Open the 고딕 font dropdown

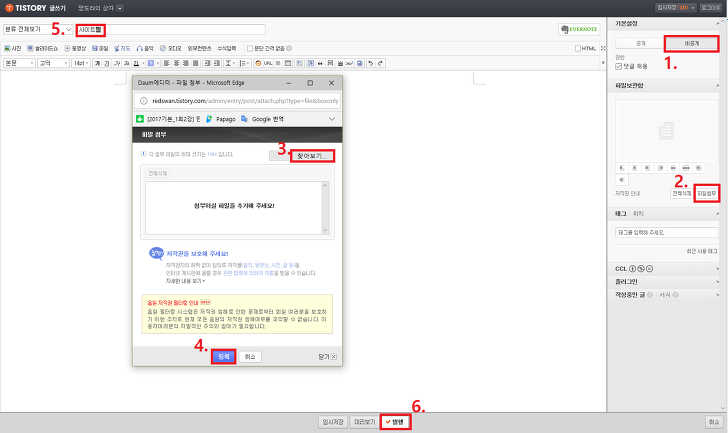(53, 63)
